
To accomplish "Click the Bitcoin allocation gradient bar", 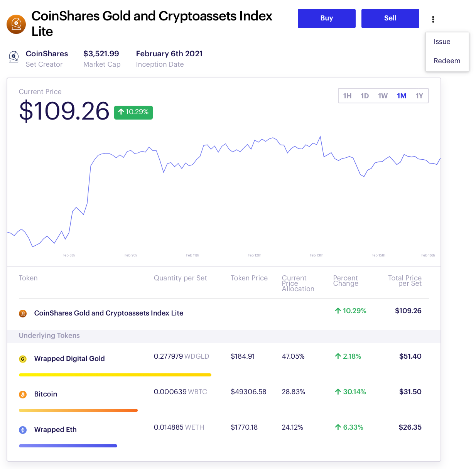I will click(78, 410).
